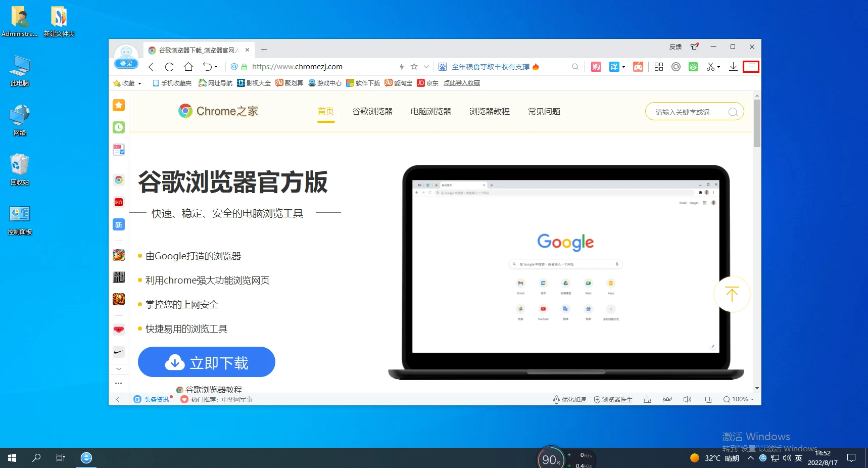The image size is (868, 468).
Task: Click the lightning speed mode icon
Action: (x=402, y=67)
